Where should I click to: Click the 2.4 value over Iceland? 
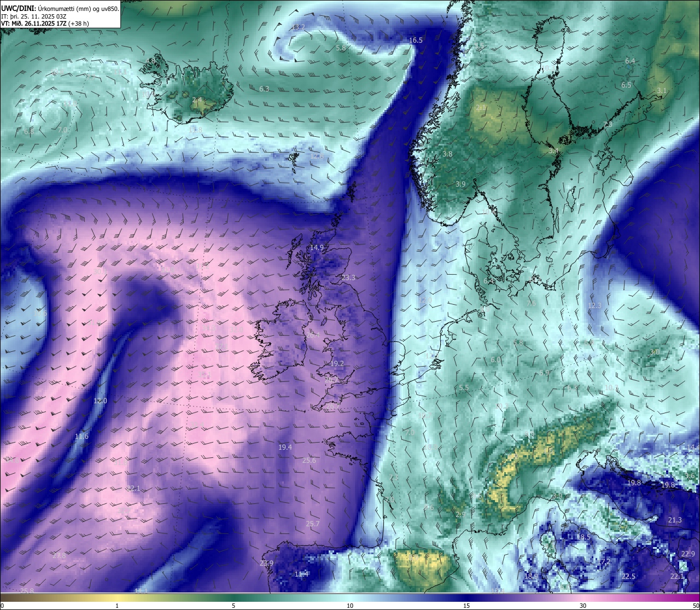pos(197,100)
